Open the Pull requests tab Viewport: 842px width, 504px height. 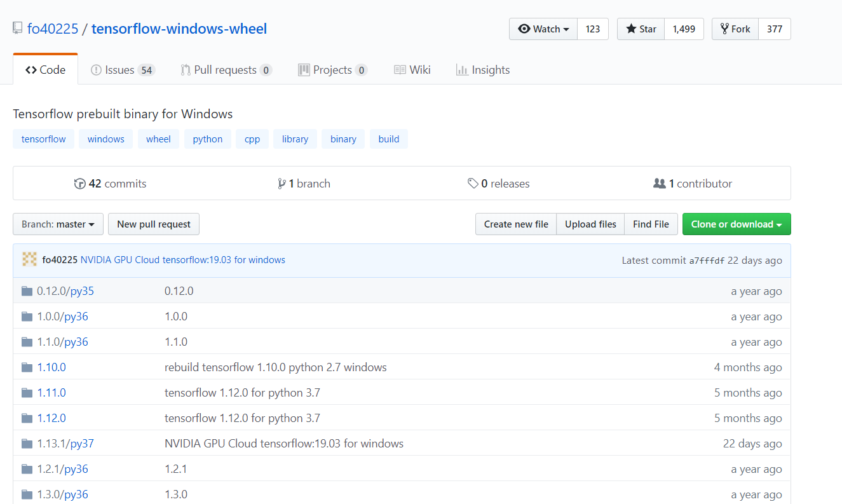[x=226, y=70]
